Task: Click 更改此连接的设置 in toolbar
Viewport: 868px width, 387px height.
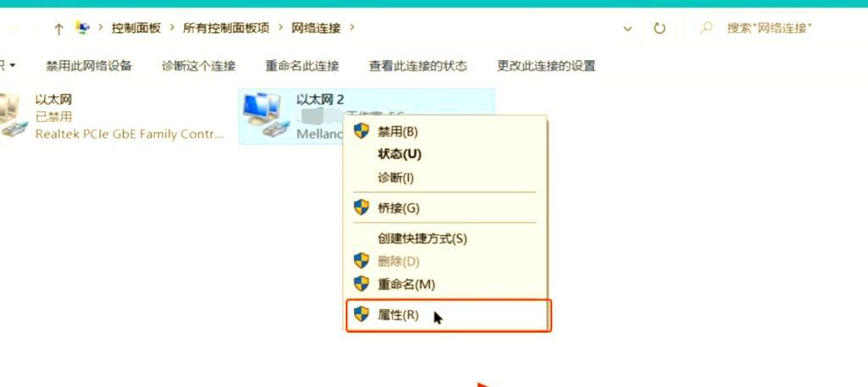Action: [x=547, y=66]
